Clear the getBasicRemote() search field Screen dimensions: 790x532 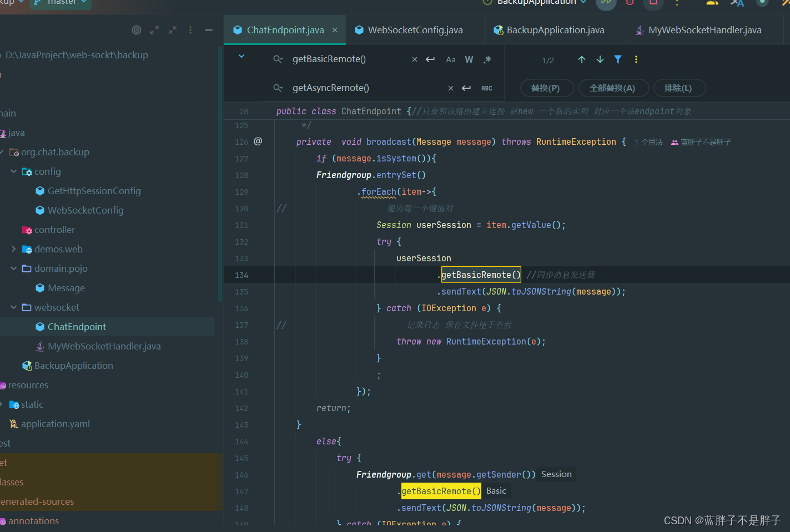(414, 59)
